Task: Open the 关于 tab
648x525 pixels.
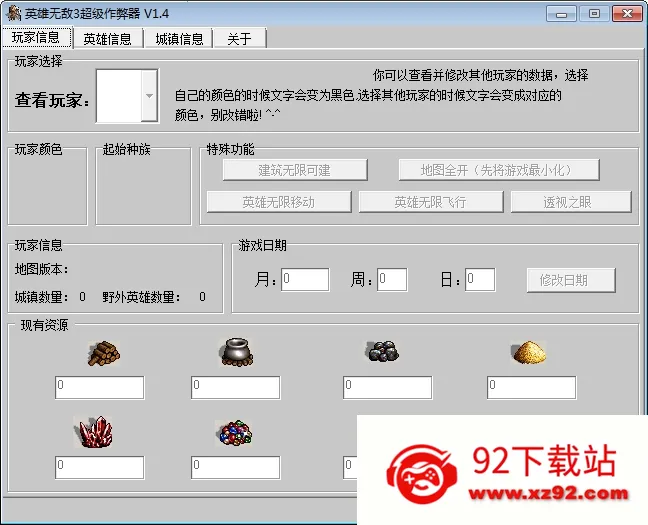Action: click(239, 39)
